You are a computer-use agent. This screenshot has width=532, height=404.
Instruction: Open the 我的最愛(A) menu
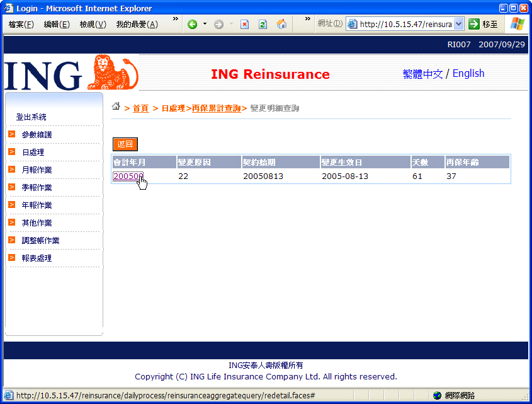pyautogui.click(x=137, y=24)
